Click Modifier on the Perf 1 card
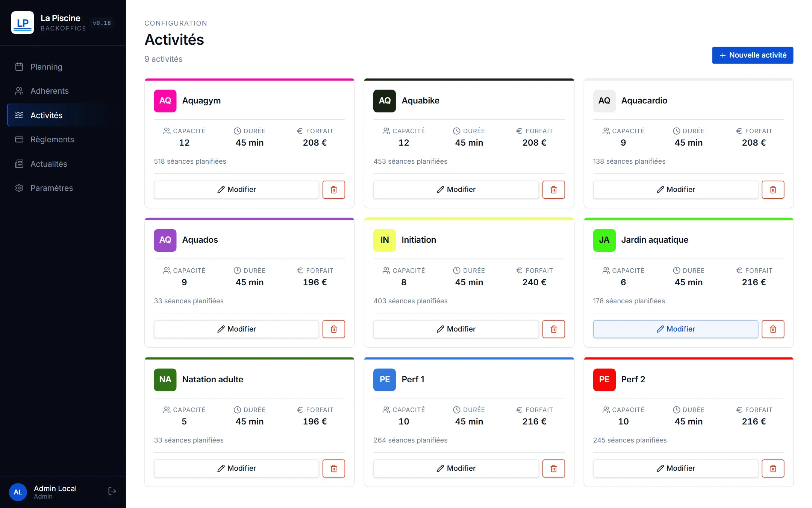 pos(456,468)
